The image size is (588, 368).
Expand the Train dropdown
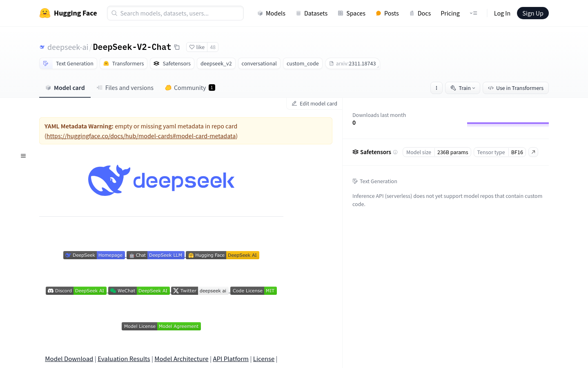463,88
